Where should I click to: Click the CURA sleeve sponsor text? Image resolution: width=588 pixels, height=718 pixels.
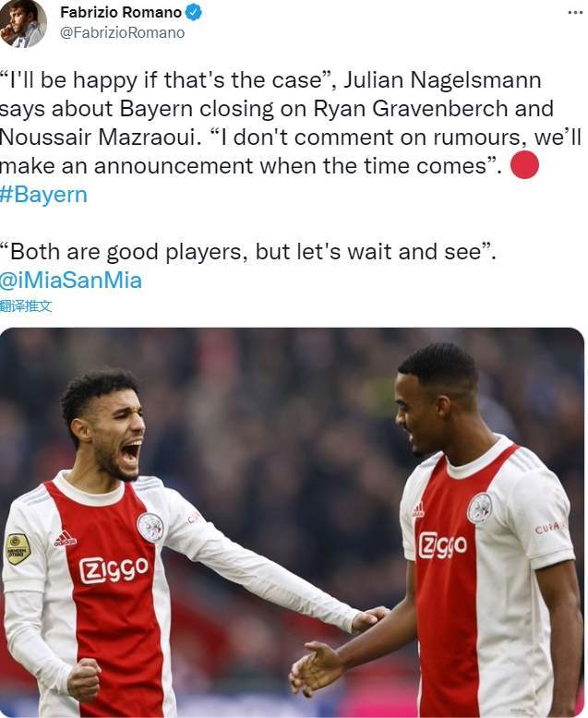click(546, 529)
